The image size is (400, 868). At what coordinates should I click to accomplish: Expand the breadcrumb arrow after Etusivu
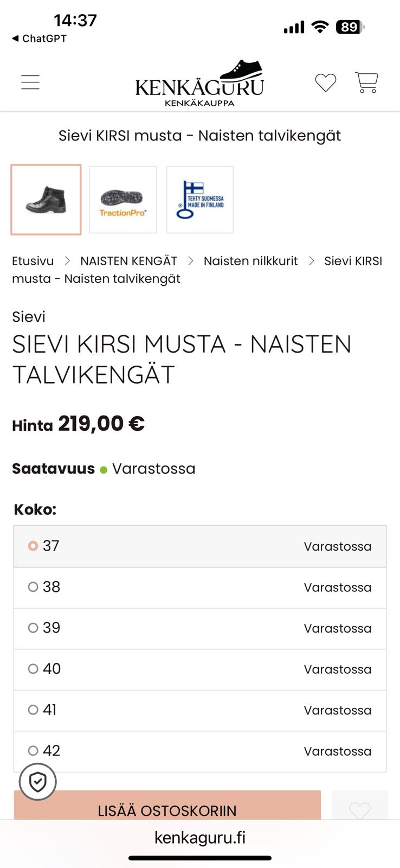point(68,260)
